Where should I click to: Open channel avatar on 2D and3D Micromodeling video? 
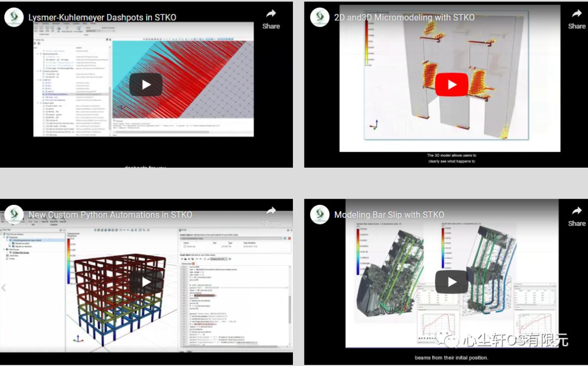point(320,17)
